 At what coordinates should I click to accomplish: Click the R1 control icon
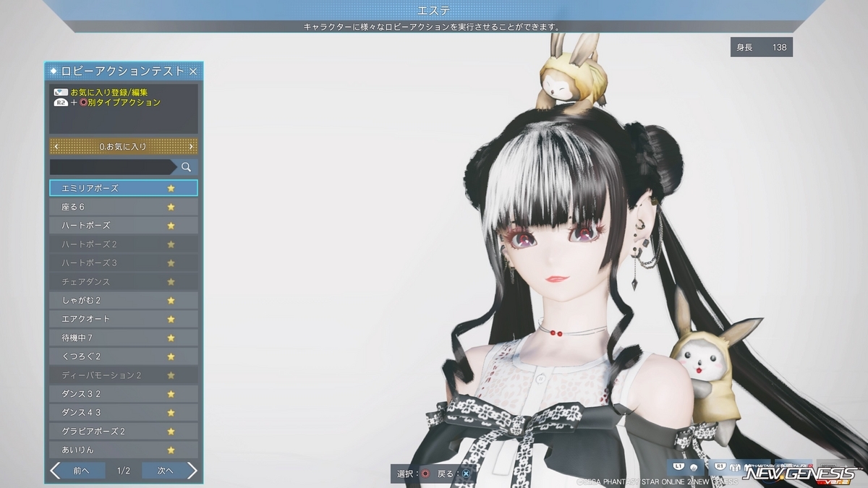[x=720, y=466]
